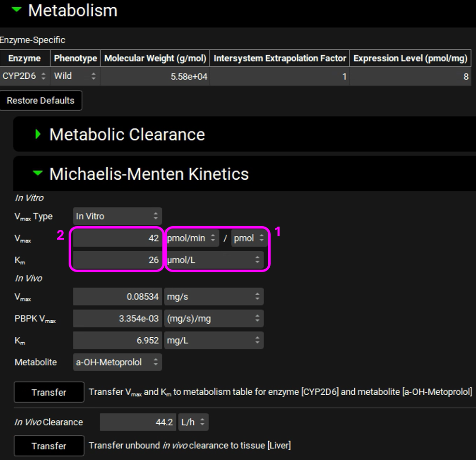
Task: Click Transfer for Vmax and Km to metabolism table
Action: 49,392
